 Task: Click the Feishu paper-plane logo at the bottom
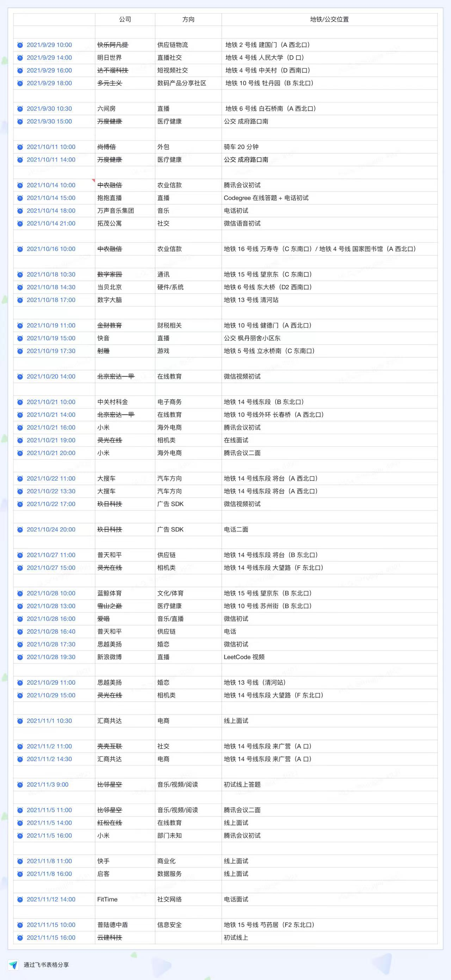13,965
